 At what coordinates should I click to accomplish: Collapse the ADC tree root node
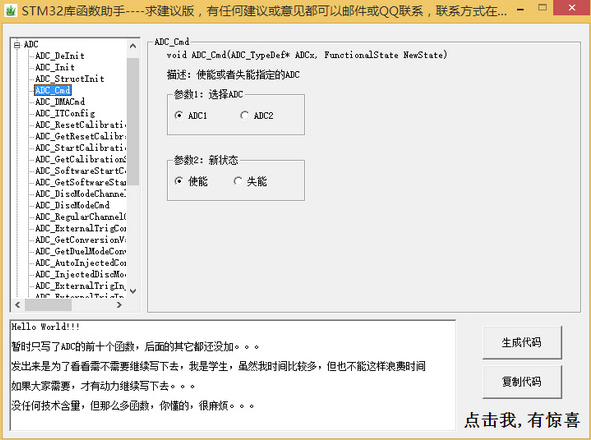point(17,45)
